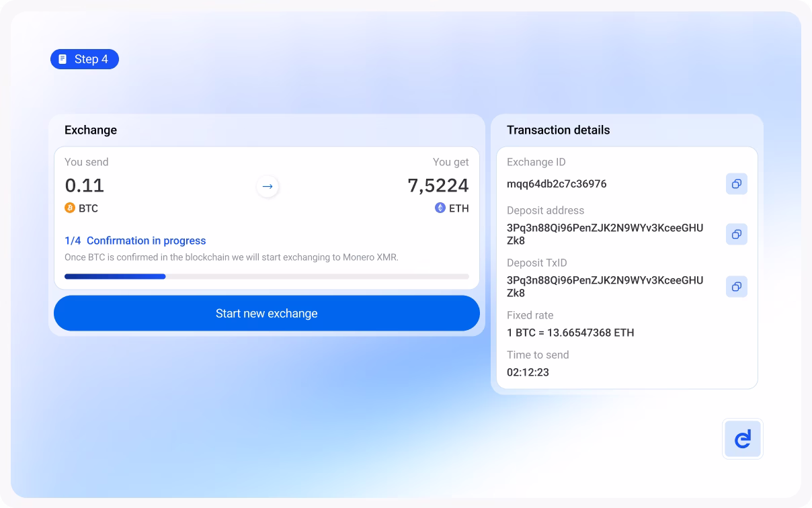Click the fixed rate 1 BTC = 13.66547368 ETH
Viewport: 812px width, 508px height.
(x=571, y=333)
